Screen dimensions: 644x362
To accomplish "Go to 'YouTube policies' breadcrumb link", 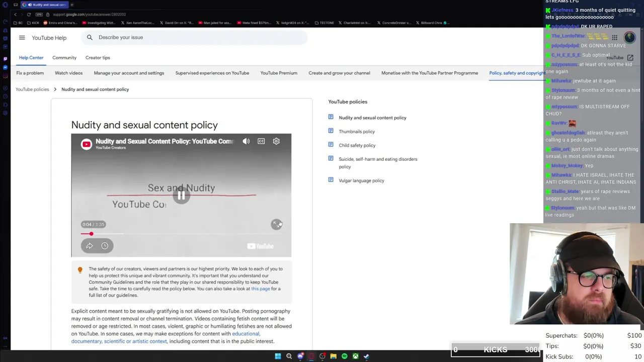I will click(32, 89).
